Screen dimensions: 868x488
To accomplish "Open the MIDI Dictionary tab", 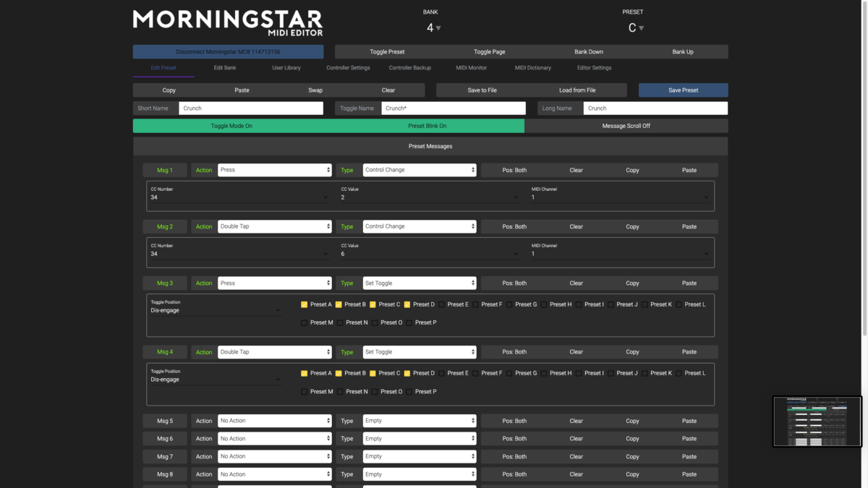I will click(533, 68).
